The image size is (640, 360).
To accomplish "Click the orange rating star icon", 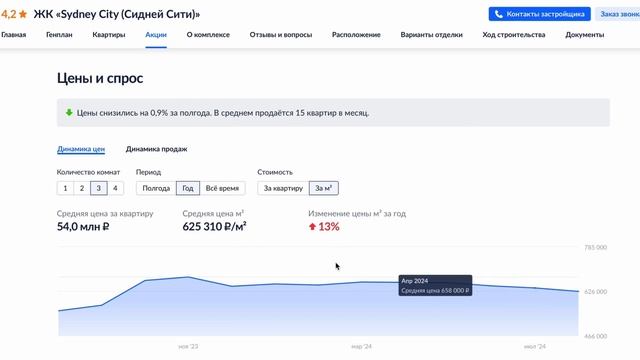I will pyautogui.click(x=23, y=14).
